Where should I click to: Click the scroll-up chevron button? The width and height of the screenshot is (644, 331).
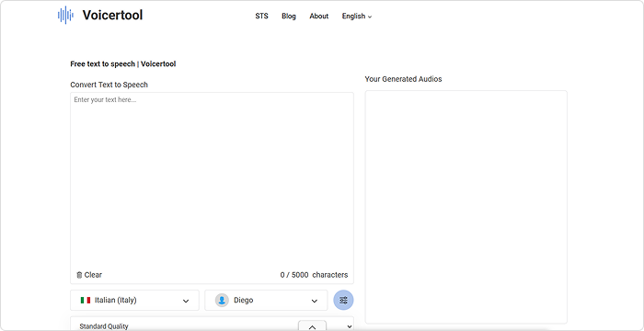pyautogui.click(x=312, y=326)
